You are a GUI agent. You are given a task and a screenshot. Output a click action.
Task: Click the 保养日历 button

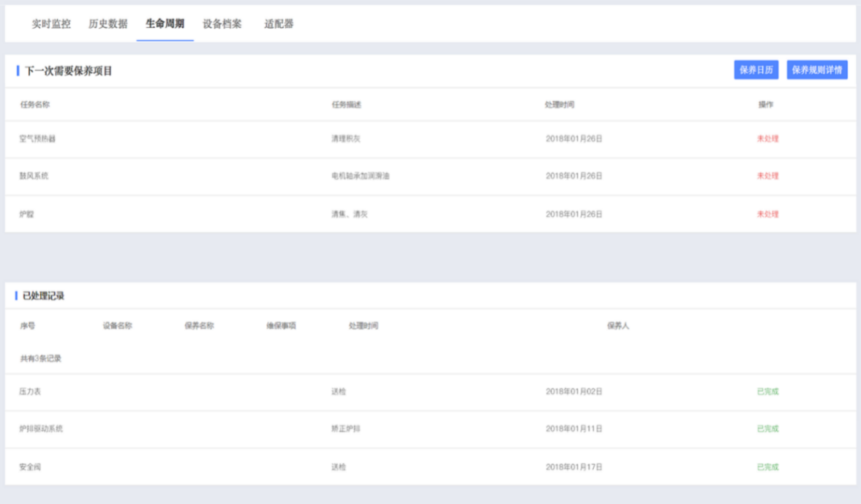(756, 70)
